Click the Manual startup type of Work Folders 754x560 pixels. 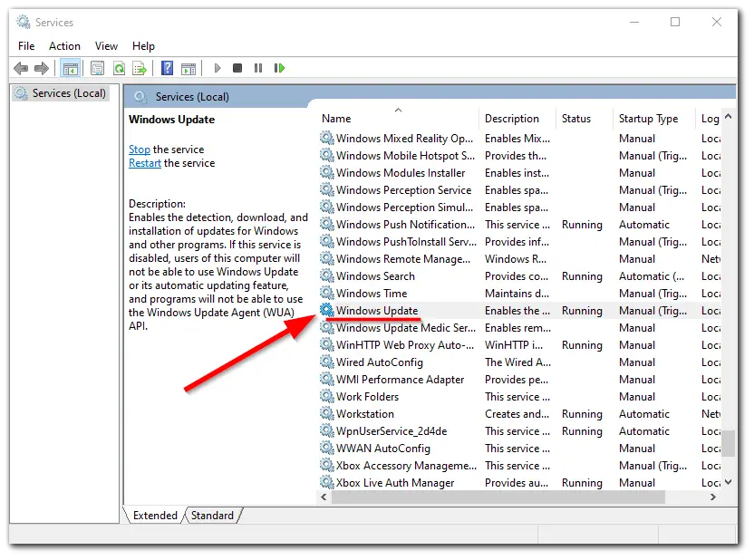pos(637,397)
